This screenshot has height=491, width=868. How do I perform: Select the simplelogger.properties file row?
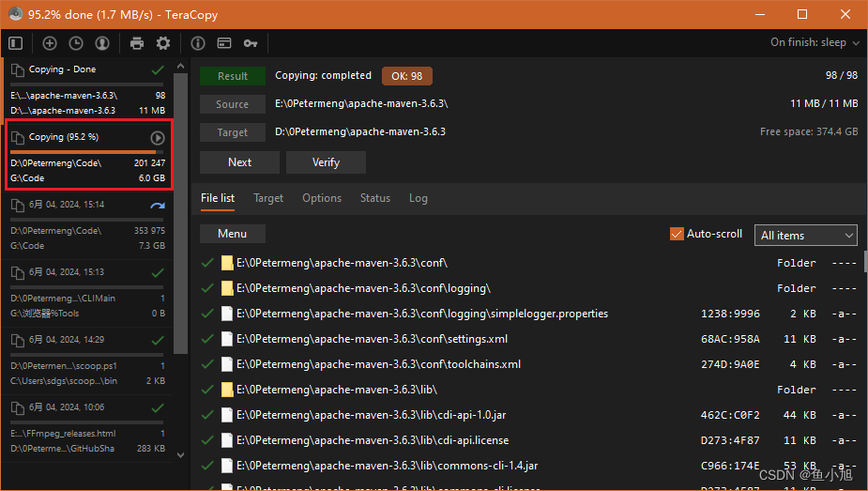coord(528,314)
